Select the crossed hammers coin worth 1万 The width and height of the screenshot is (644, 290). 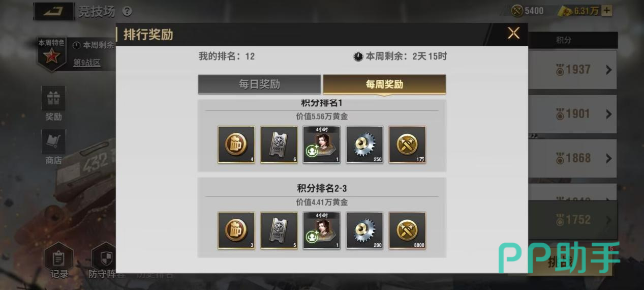pos(407,144)
